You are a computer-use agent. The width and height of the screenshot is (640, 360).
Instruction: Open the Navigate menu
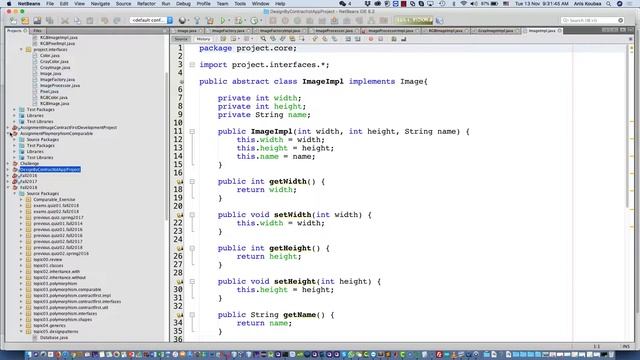pos(100,4)
